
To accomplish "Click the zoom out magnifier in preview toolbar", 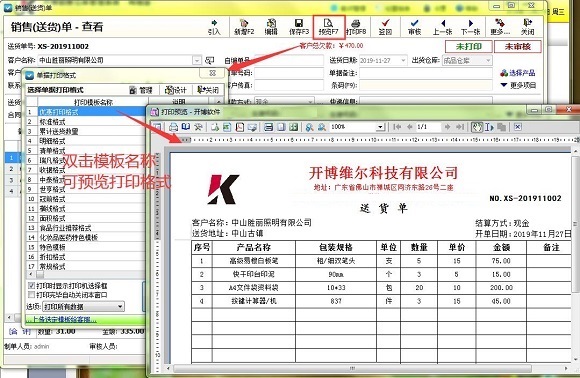I will point(322,127).
